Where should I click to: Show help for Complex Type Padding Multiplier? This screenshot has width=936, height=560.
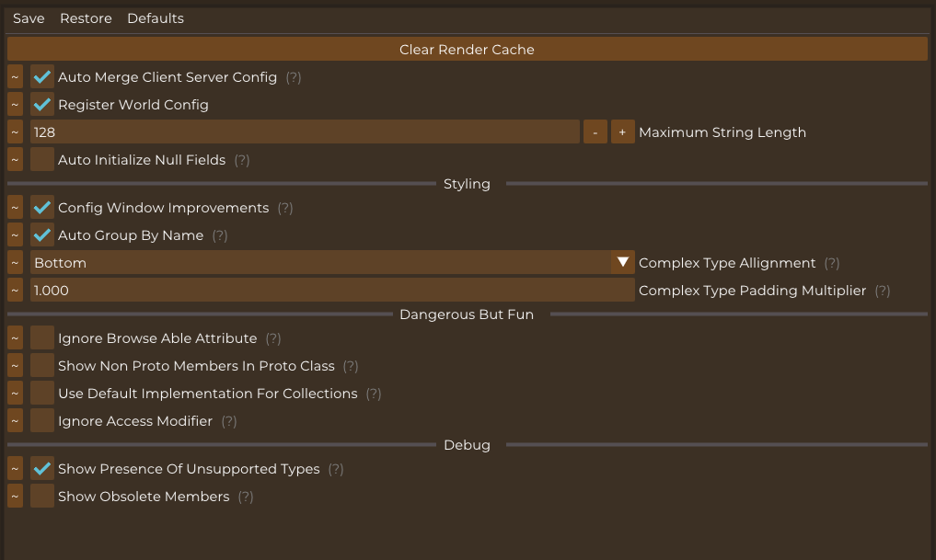[x=883, y=291]
